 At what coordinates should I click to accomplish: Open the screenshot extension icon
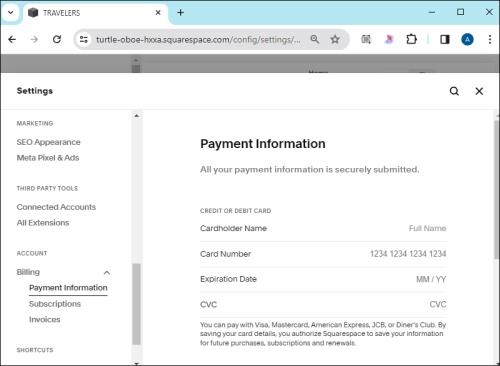click(x=366, y=39)
